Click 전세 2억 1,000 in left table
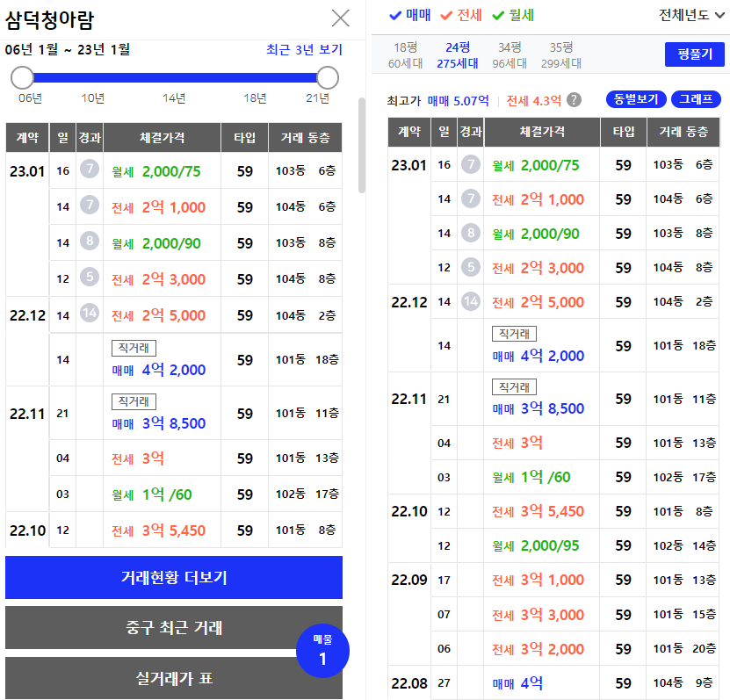 click(x=158, y=207)
